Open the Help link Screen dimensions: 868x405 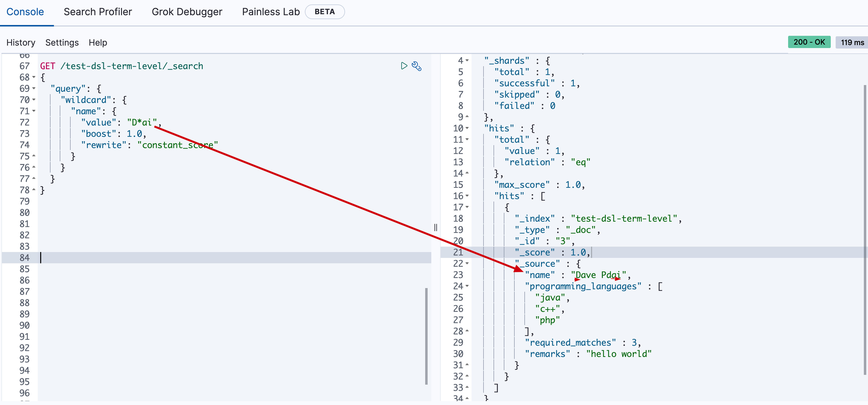click(98, 42)
